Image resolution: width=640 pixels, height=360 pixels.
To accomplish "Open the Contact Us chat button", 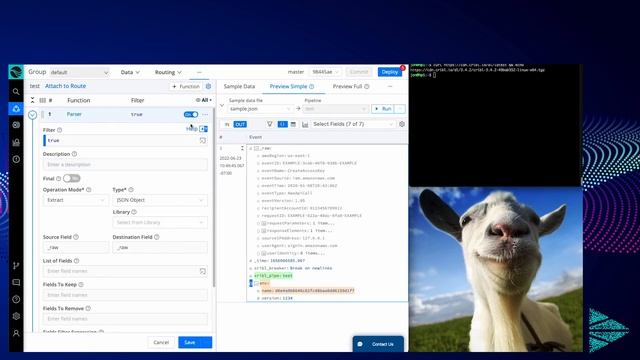I will pos(378,344).
